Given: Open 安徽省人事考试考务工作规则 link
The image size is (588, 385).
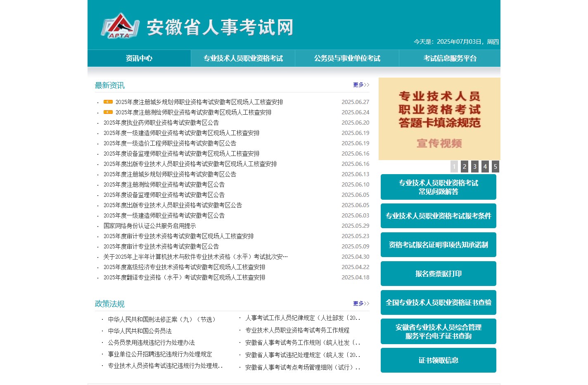Looking at the screenshot, I should [x=303, y=342].
